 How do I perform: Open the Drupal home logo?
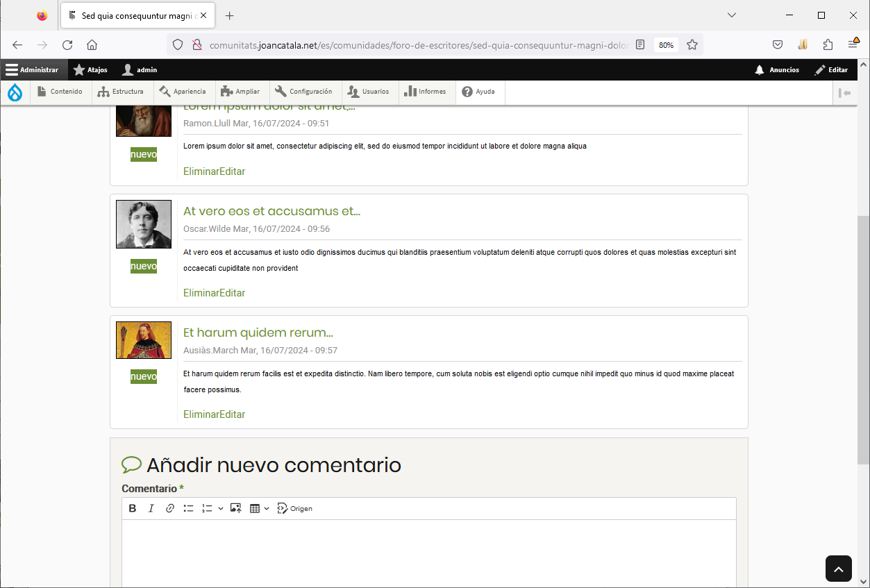point(15,92)
